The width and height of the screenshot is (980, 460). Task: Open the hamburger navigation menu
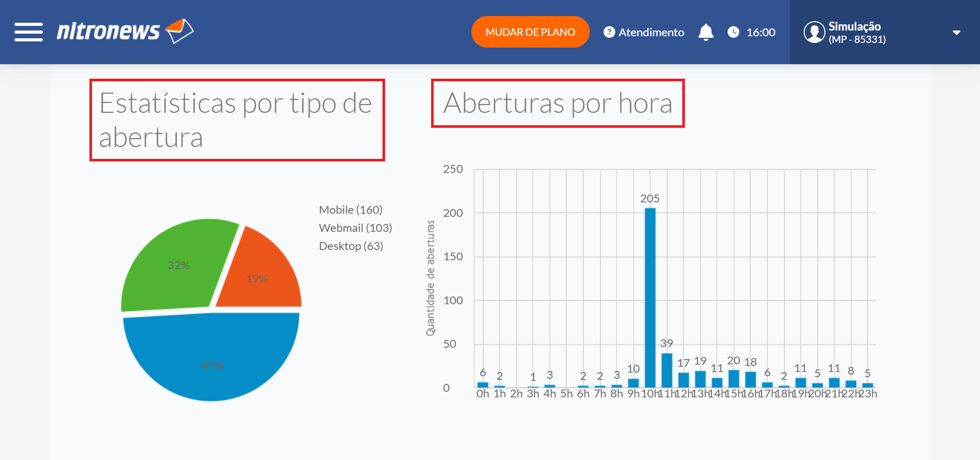(28, 32)
